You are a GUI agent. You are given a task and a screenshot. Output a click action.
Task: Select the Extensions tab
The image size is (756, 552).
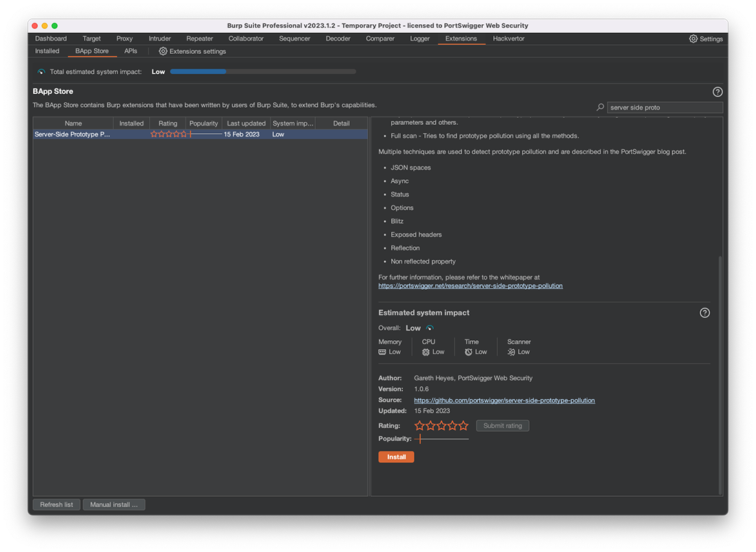coord(461,39)
